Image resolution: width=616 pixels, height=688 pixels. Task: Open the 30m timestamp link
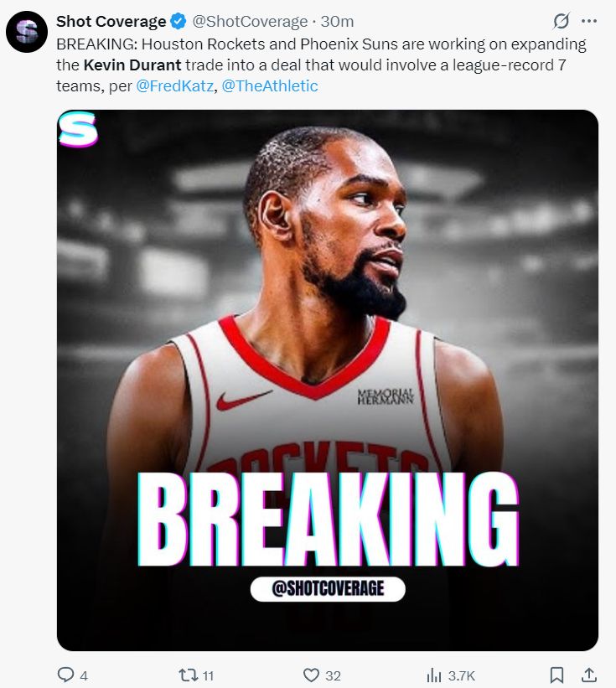338,21
